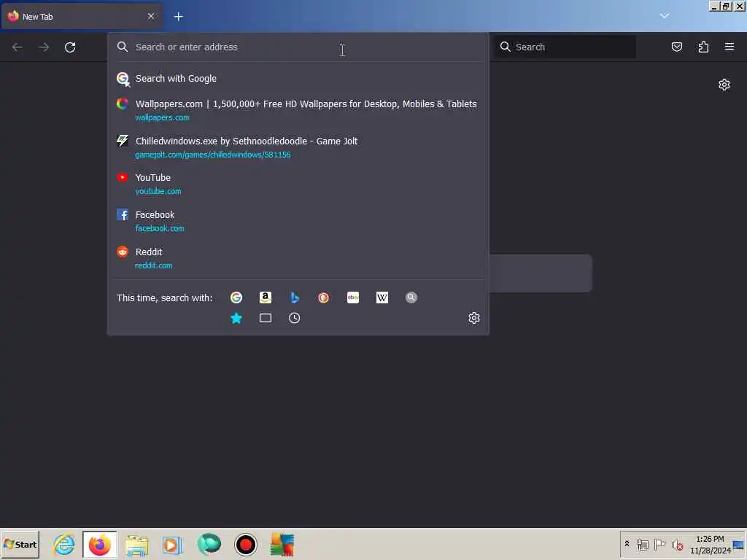The image size is (747, 560).
Task: Search history using the clock icon
Action: [x=295, y=318]
